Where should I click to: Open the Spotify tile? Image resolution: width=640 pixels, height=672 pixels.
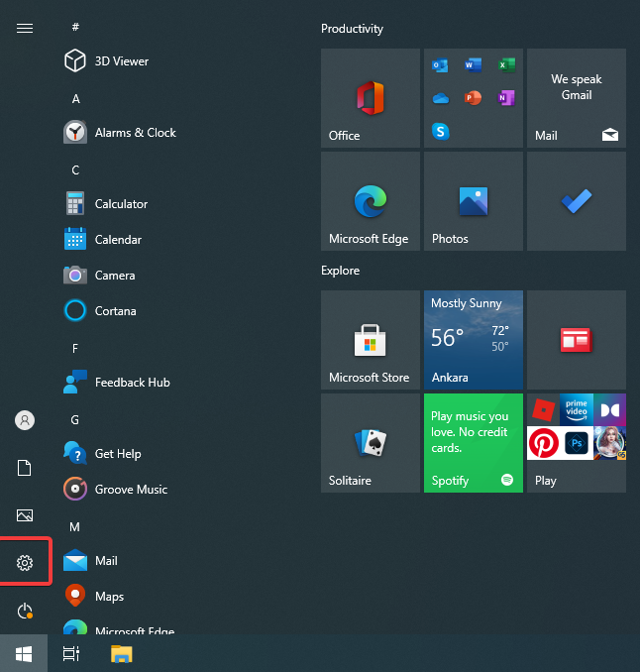[474, 443]
